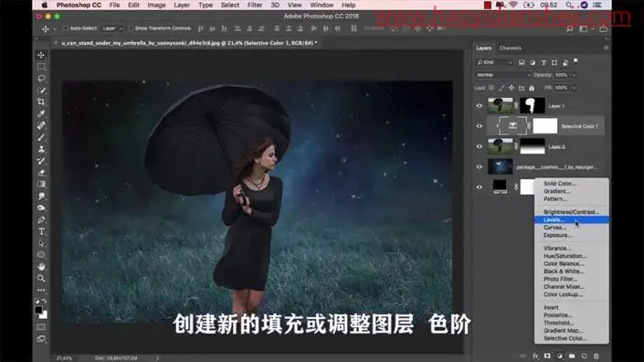Select the Clone Stamp tool
Viewport: 644px width, 362px height.
41,149
